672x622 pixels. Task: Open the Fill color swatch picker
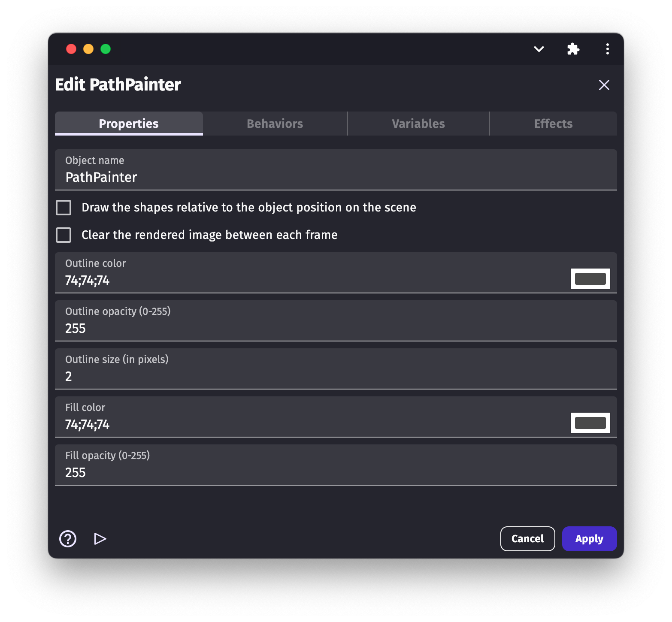[x=590, y=423]
